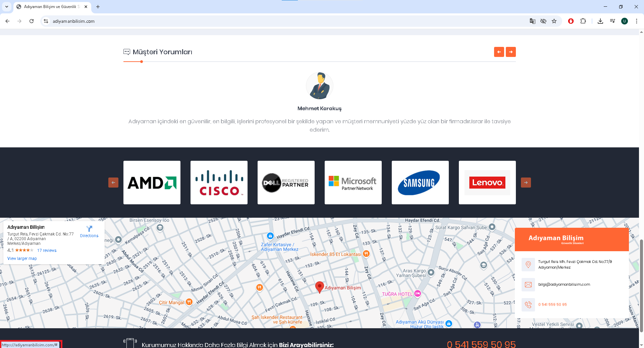Open Directions in the map info card
Screen dimensions: 644x348
tap(89, 231)
